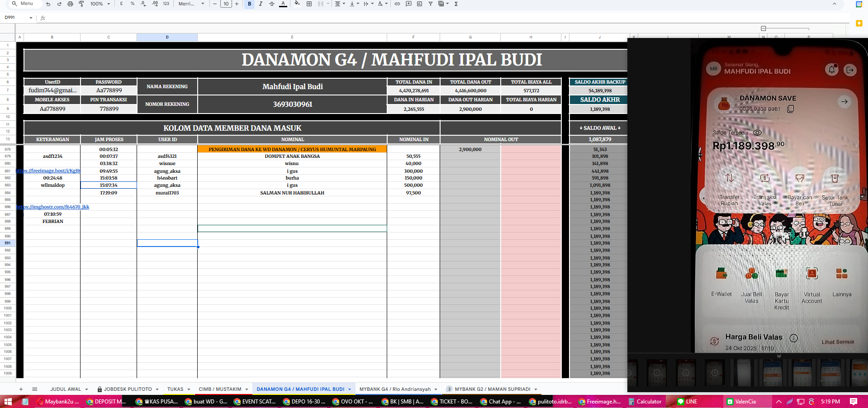Open the all sheets list icon
Image resolution: width=868 pixels, height=408 pixels.
tap(35, 389)
